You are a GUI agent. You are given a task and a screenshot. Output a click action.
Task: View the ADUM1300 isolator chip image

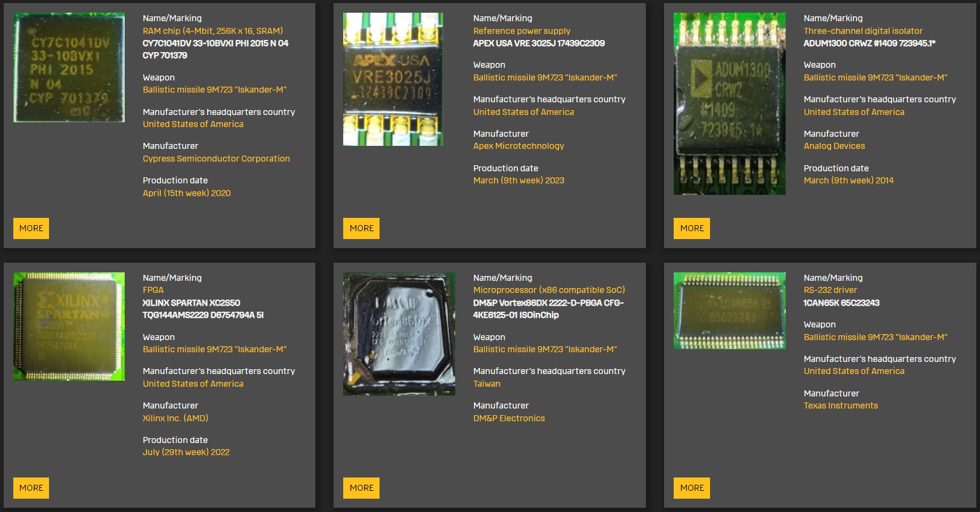coord(729,103)
